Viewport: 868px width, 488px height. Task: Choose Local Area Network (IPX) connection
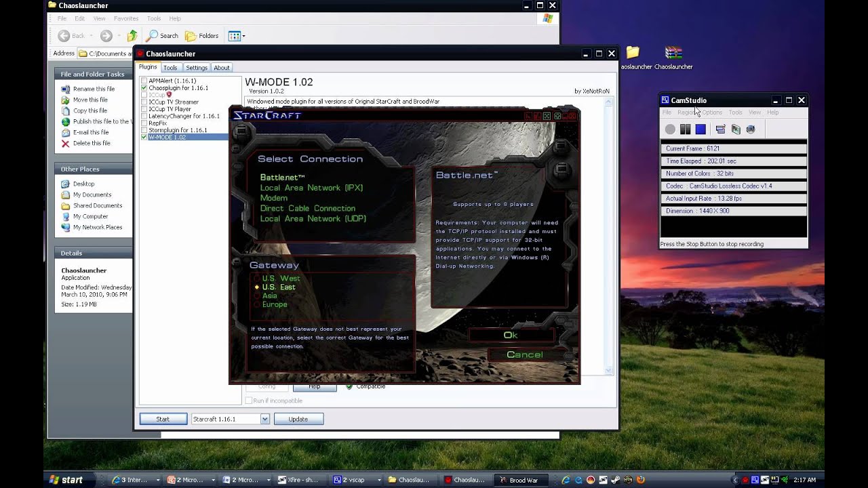click(311, 188)
